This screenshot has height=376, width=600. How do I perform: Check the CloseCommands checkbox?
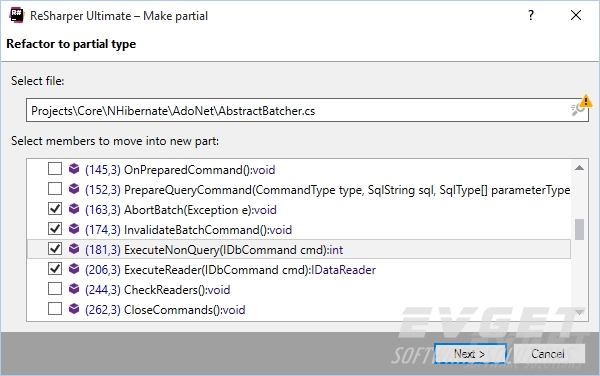click(x=55, y=309)
